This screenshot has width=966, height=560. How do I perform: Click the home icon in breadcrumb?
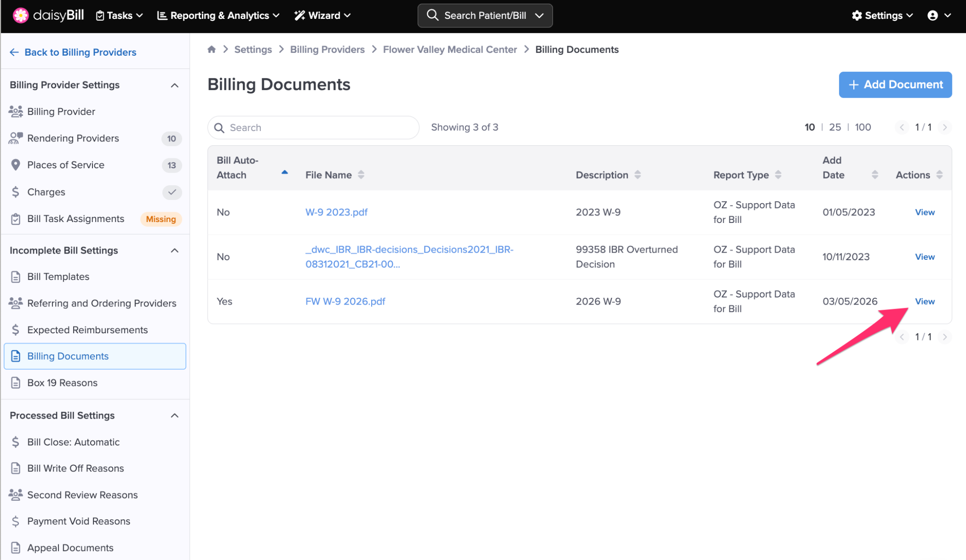(x=211, y=49)
